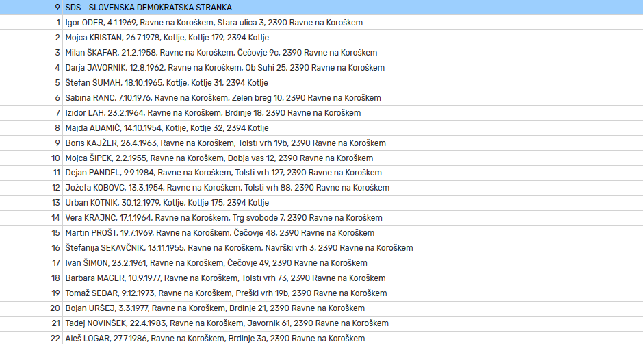Click candidate number 16 in the numbering column
Viewport: 644px width, 344px height.
tap(55, 248)
